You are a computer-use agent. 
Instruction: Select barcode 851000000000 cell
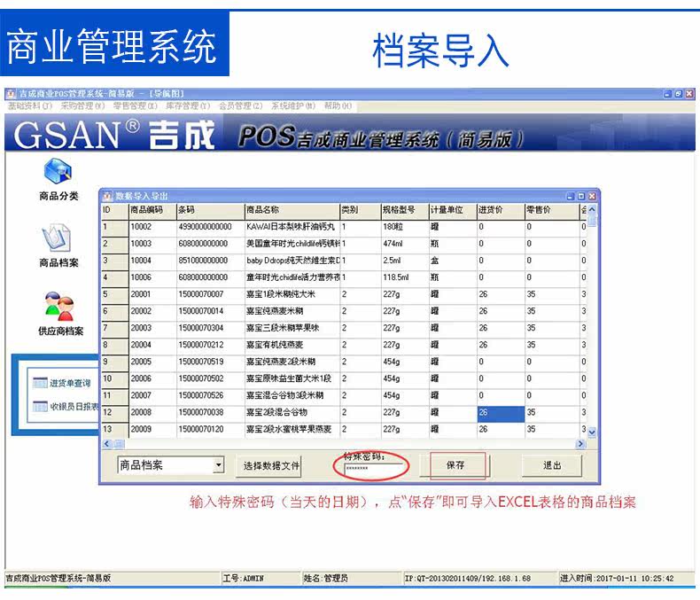pos(211,261)
